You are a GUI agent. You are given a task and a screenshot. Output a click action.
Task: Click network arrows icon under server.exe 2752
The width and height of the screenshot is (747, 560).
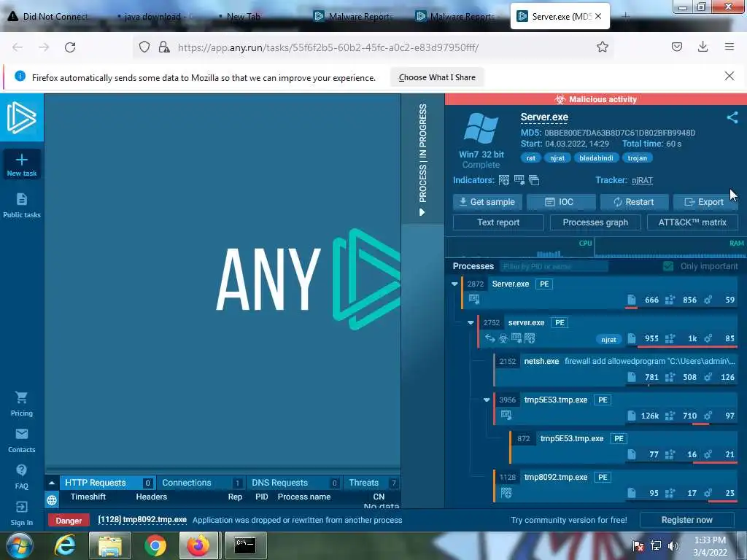point(489,338)
